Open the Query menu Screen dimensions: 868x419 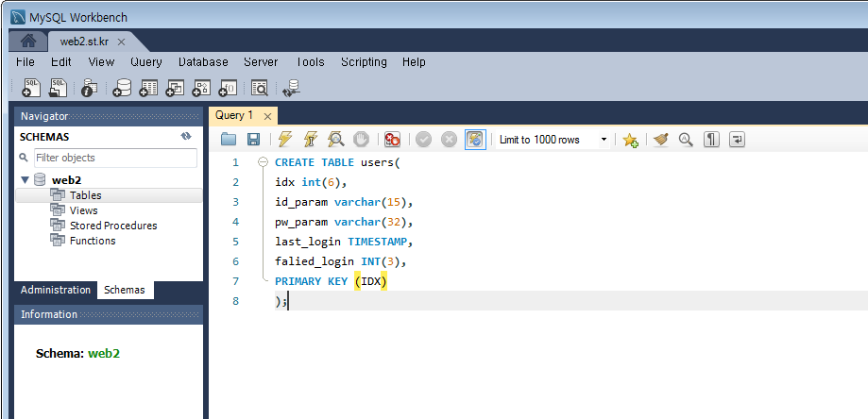tap(146, 62)
